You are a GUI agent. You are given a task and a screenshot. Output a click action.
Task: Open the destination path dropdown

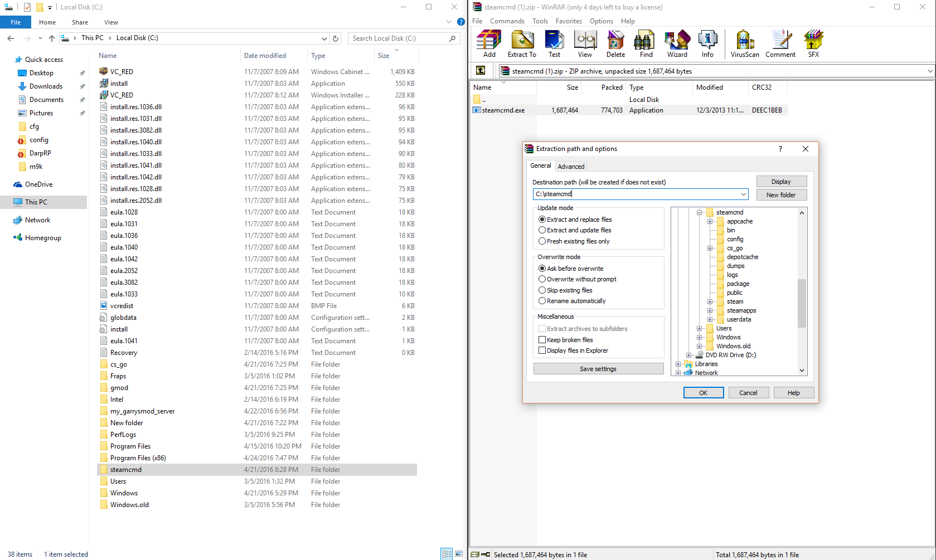click(x=743, y=194)
